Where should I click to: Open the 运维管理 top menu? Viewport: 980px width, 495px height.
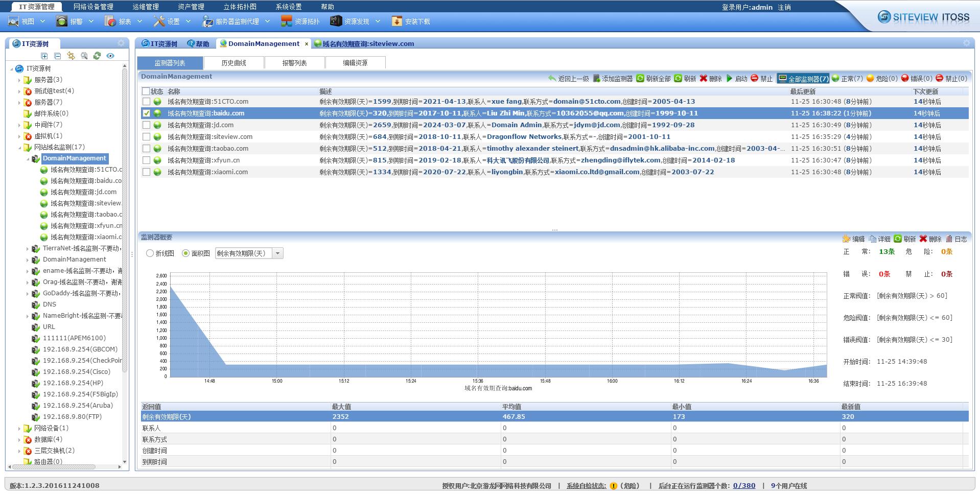[146, 7]
